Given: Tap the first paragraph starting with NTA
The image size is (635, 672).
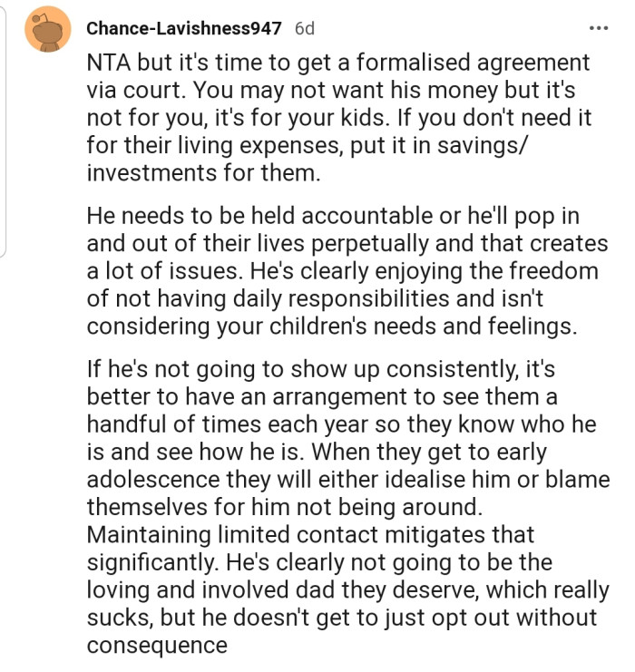Looking at the screenshot, I should click(339, 117).
